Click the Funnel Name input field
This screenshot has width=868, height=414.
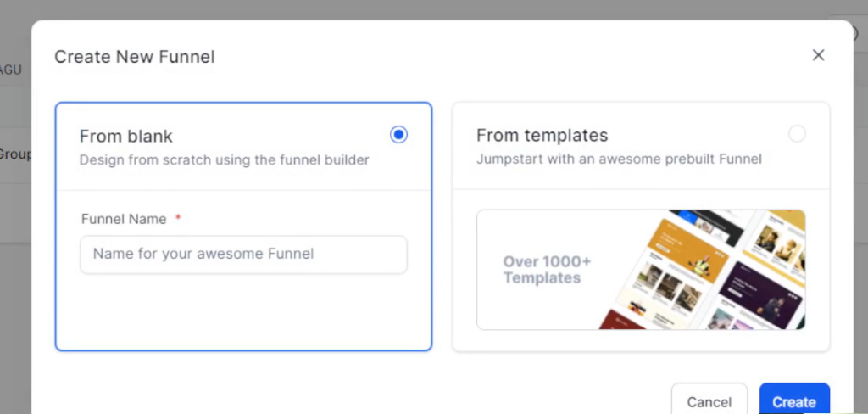[x=243, y=255]
